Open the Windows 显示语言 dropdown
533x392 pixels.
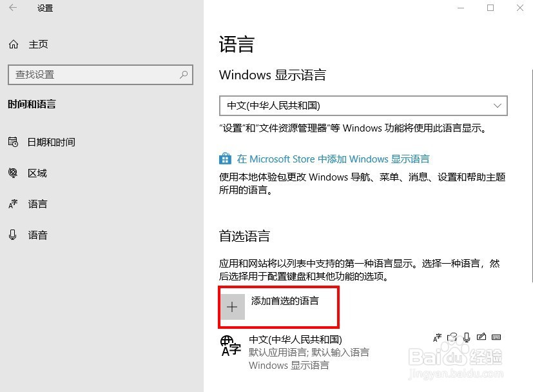pyautogui.click(x=363, y=106)
